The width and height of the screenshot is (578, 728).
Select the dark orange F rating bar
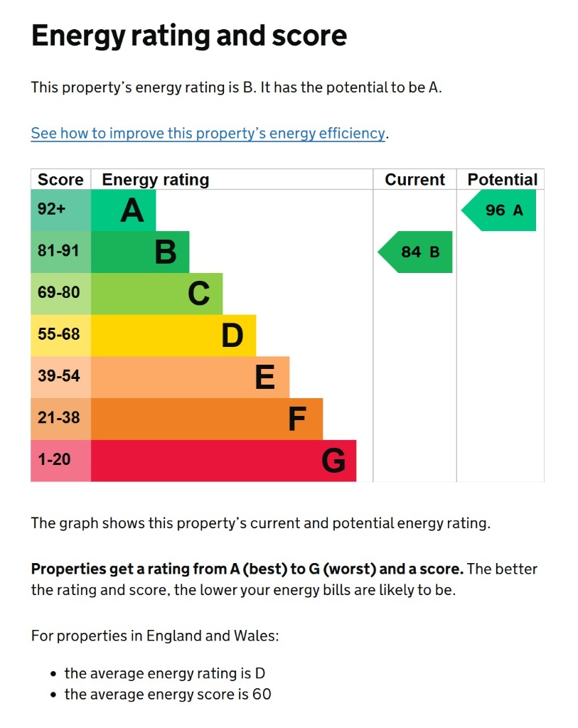206,418
